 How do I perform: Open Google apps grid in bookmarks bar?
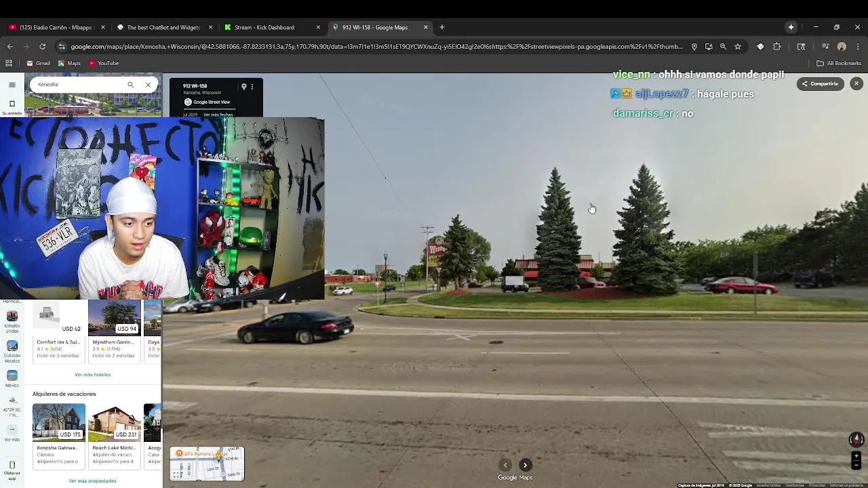tap(9, 63)
